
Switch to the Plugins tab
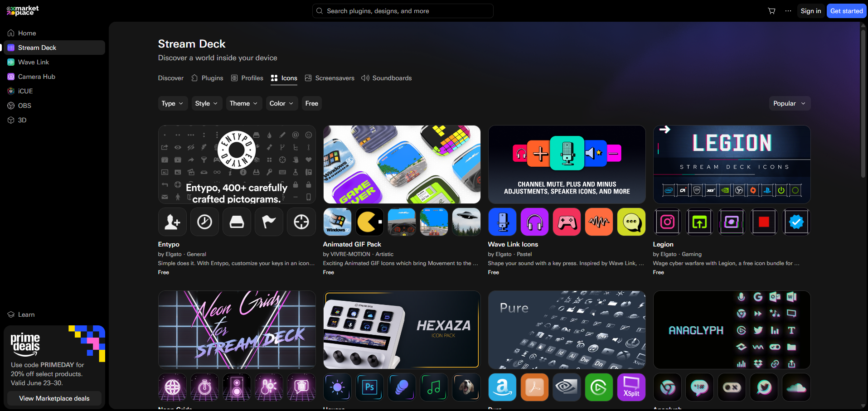click(208, 78)
